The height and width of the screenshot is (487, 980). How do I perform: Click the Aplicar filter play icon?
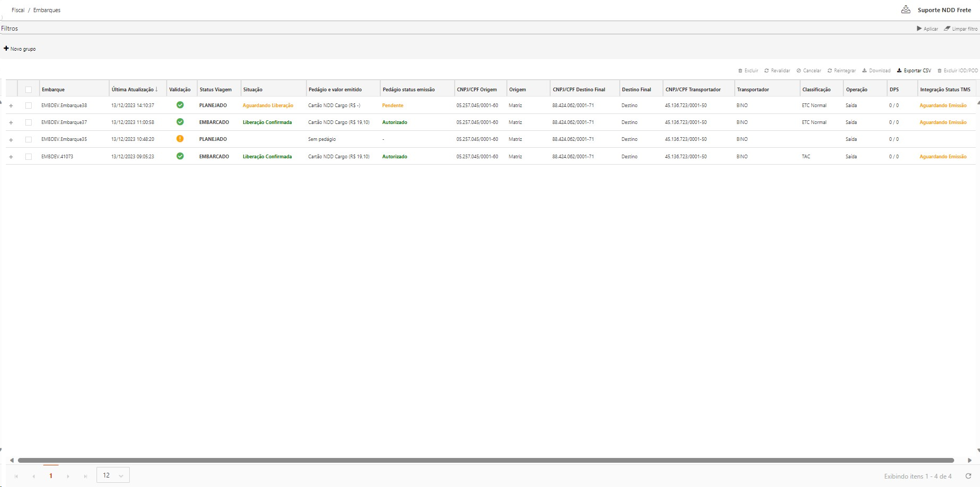tap(919, 28)
